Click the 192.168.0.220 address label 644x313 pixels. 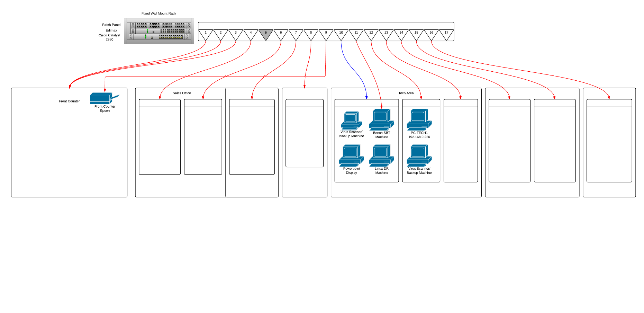[x=419, y=137]
